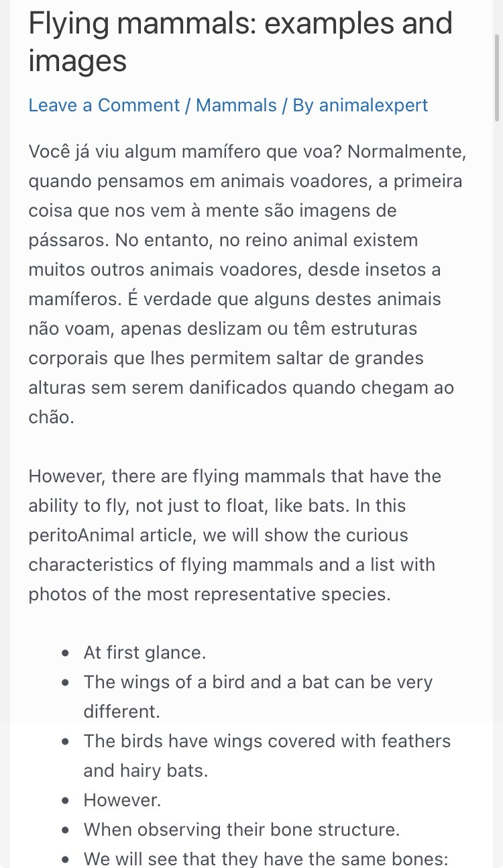
Task: Click the Flying mammals article heading
Action: [x=240, y=42]
